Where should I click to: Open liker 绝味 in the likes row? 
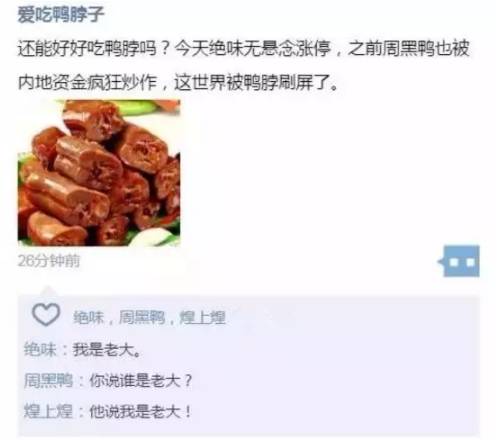88,317
